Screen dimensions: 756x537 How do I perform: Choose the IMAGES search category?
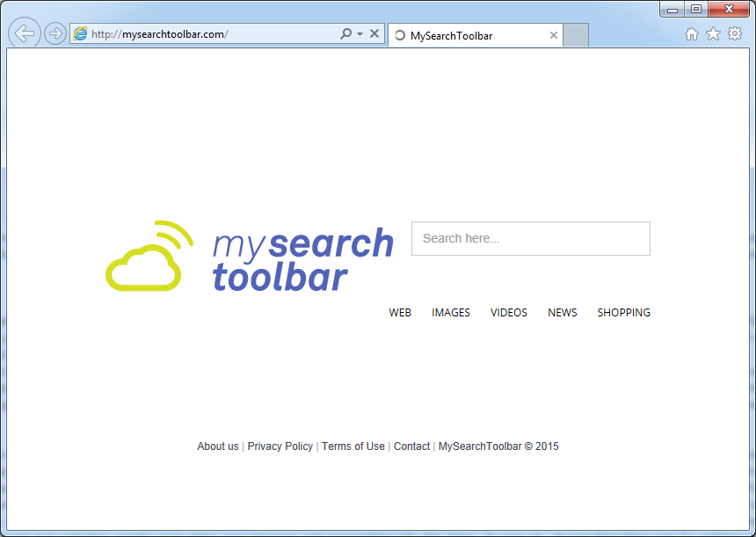451,313
